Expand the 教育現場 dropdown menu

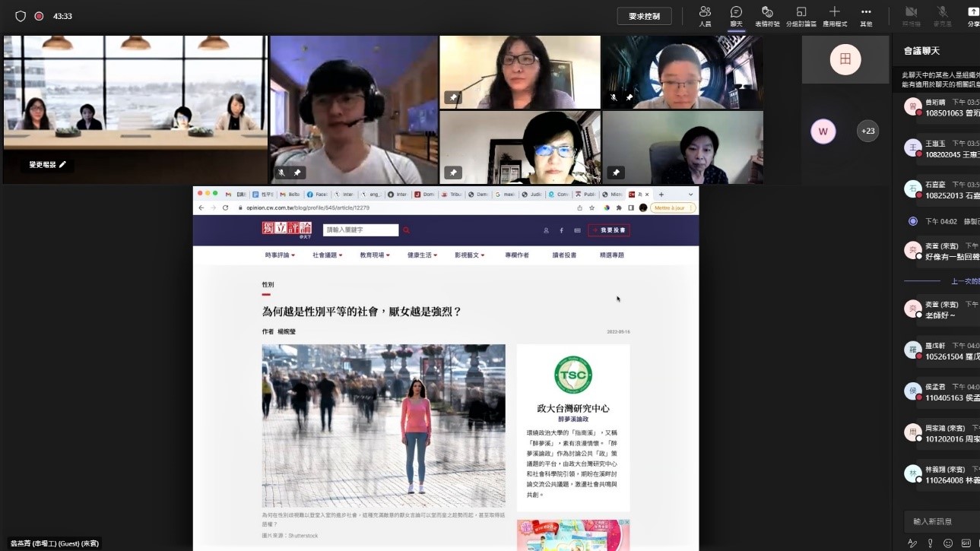pos(375,255)
